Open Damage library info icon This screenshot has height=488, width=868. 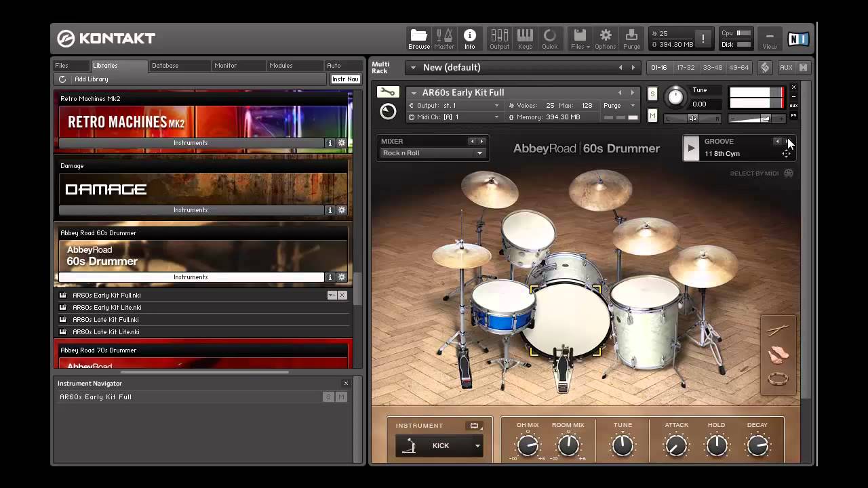pyautogui.click(x=330, y=210)
